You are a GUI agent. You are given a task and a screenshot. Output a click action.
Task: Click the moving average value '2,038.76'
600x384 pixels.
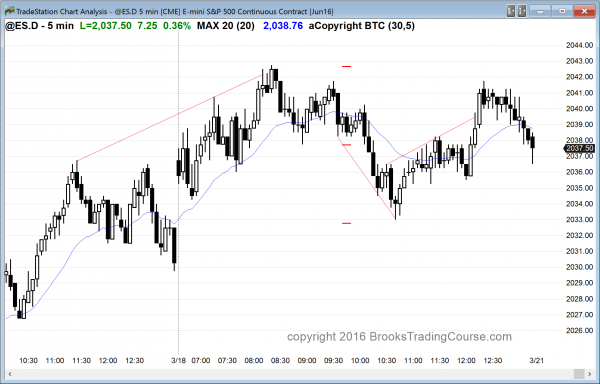283,26
